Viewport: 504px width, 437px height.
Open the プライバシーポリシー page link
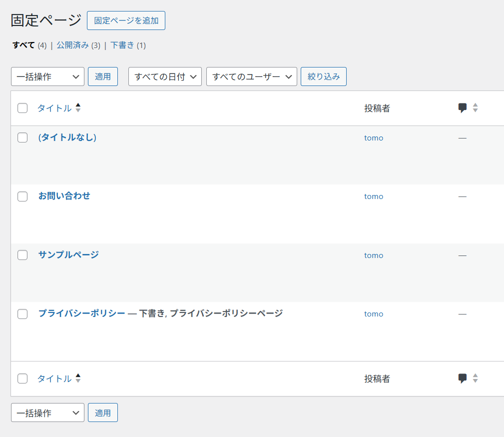click(x=81, y=313)
